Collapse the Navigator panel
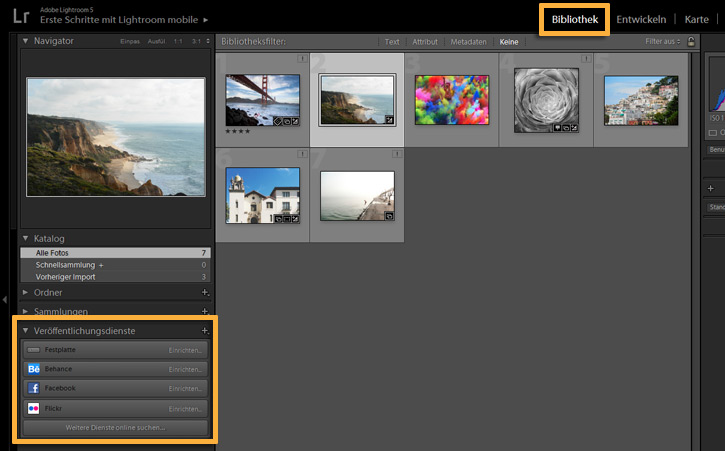Viewport: 725px width, 451px height. 25,41
